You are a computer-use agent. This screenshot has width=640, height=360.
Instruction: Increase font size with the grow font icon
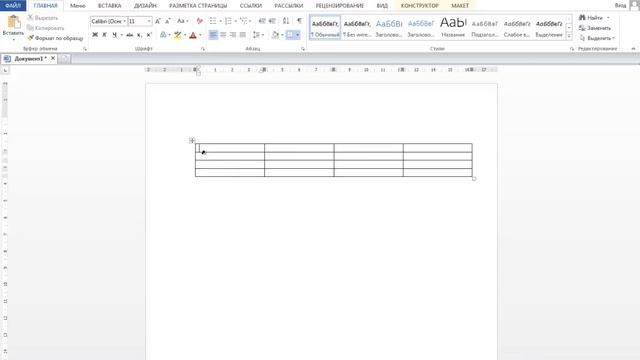tap(158, 21)
